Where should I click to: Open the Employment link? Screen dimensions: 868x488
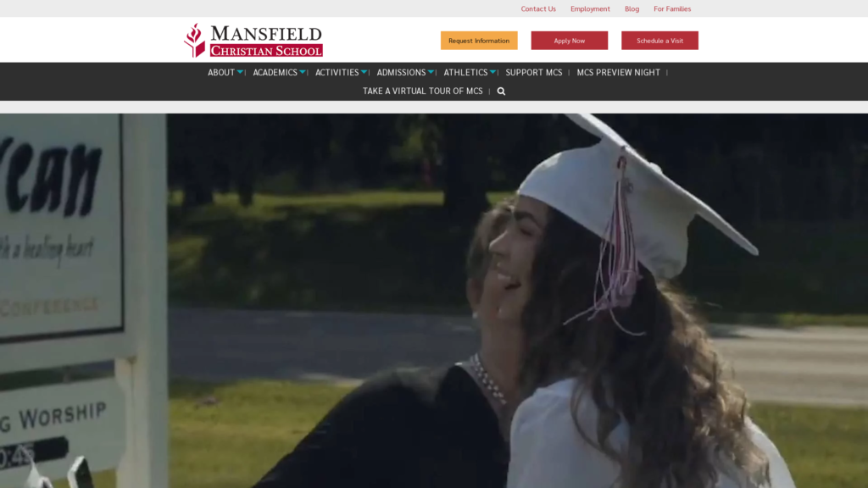pyautogui.click(x=590, y=8)
